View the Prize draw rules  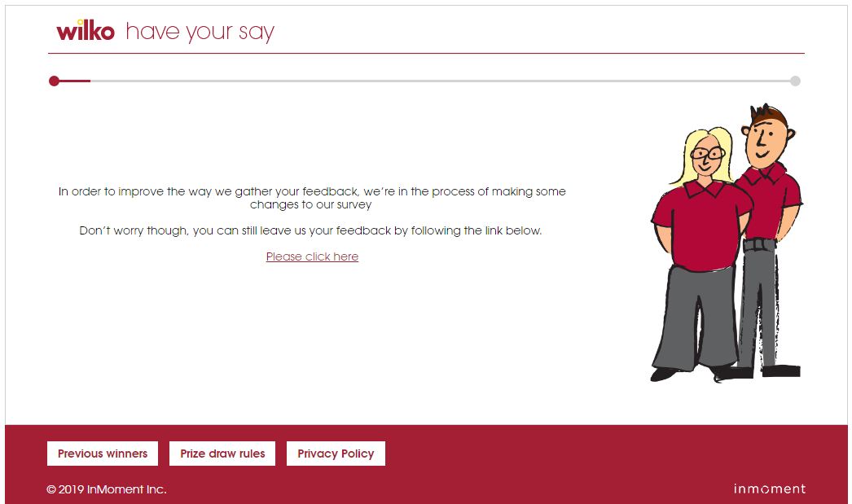[222, 454]
